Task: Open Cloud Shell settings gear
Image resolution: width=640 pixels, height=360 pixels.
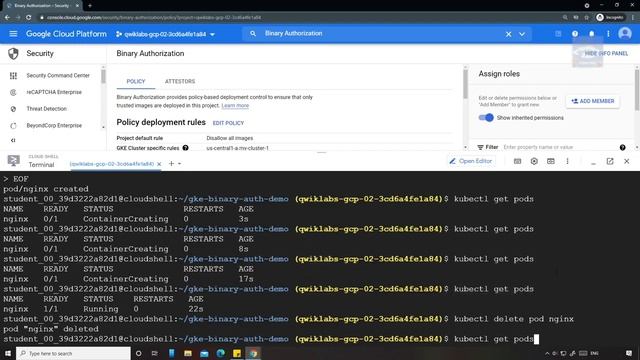Action: [x=534, y=161]
